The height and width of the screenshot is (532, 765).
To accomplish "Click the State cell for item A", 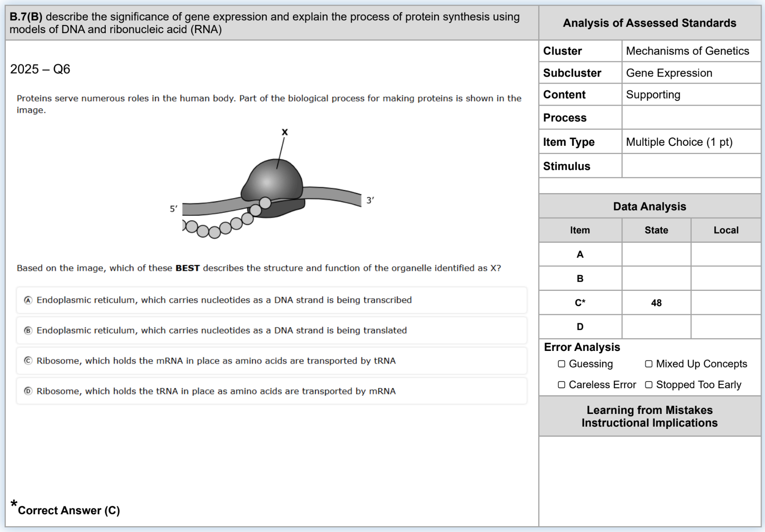I will point(656,254).
